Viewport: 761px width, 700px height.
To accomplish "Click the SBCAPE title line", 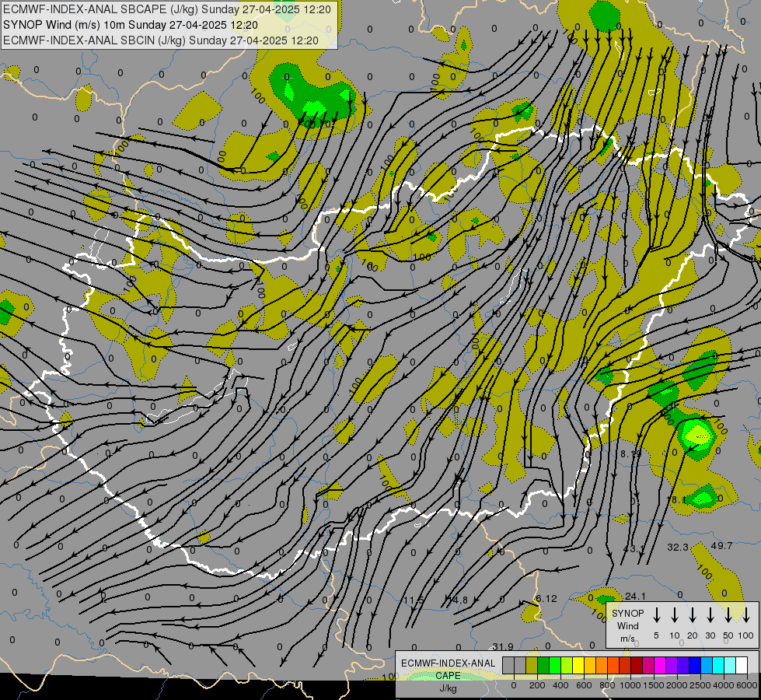I will click(167, 9).
